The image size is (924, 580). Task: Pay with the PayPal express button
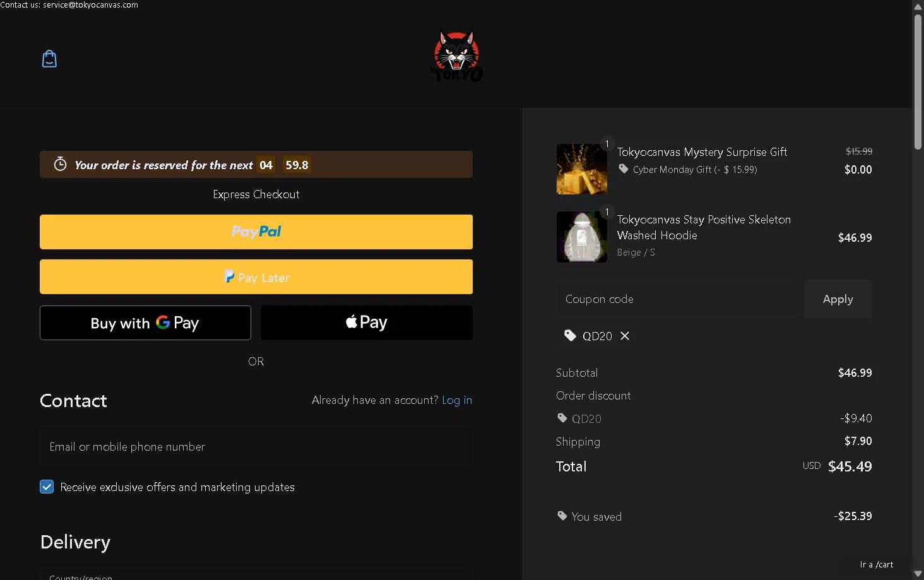pos(256,232)
